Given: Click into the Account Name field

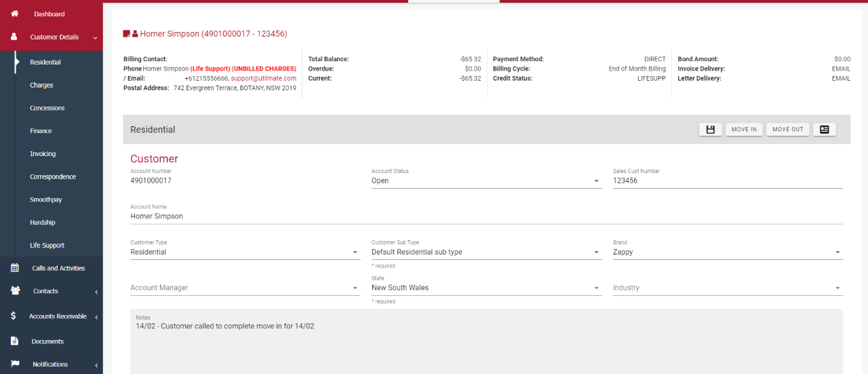Looking at the screenshot, I should (x=486, y=217).
